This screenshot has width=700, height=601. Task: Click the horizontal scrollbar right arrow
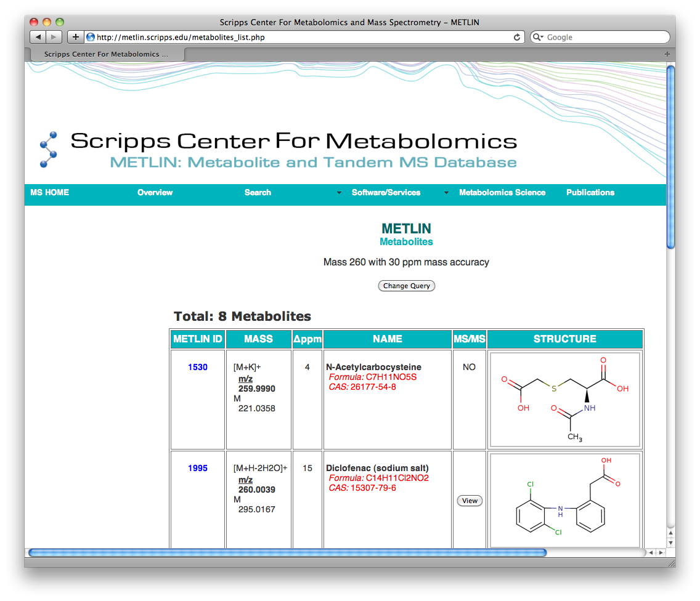[x=661, y=552]
